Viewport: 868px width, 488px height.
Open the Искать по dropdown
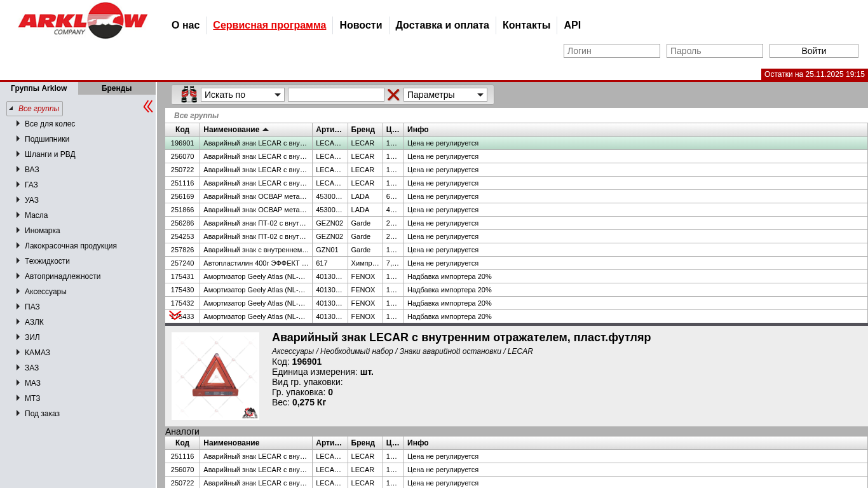coord(242,95)
